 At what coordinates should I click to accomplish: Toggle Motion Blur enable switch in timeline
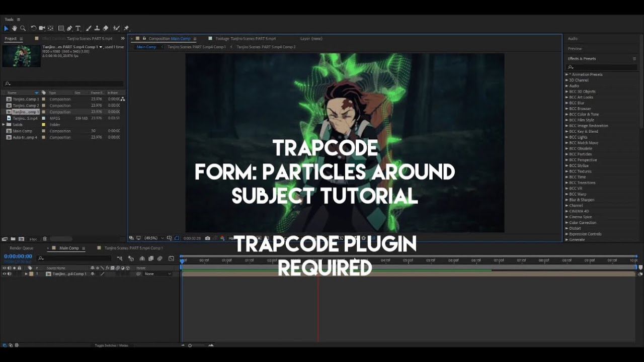tap(159, 258)
